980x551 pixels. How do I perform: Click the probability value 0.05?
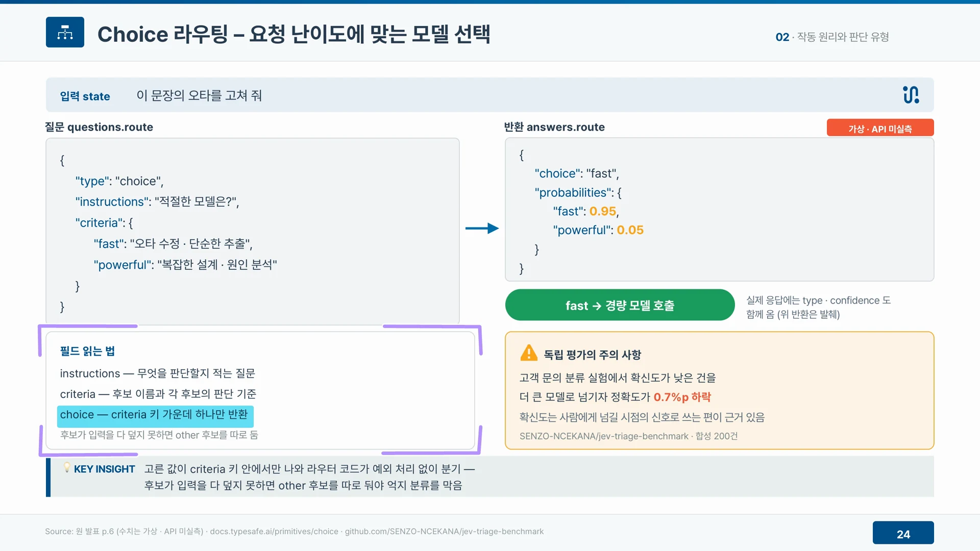[630, 230]
